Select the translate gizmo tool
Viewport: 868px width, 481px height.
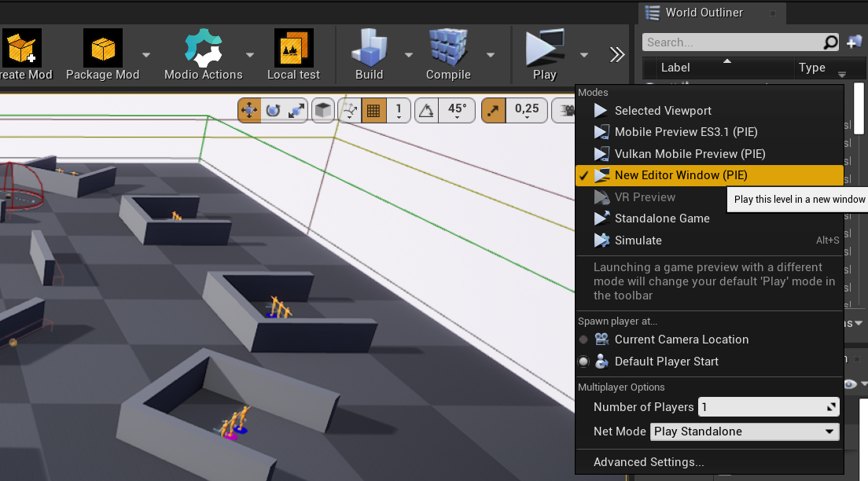click(x=249, y=110)
